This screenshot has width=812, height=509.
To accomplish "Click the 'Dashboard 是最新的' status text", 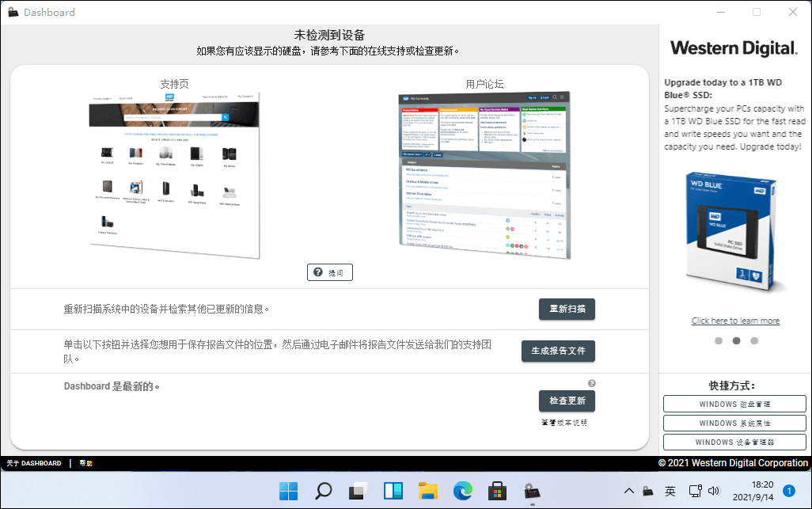I will pyautogui.click(x=112, y=386).
